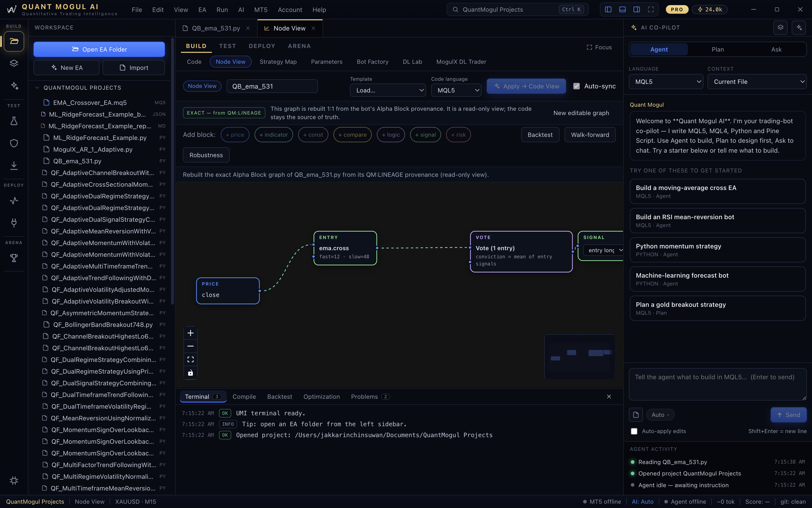Click the download icon in left sidebar
Screen dimensions: 812x508
pos(14,165)
